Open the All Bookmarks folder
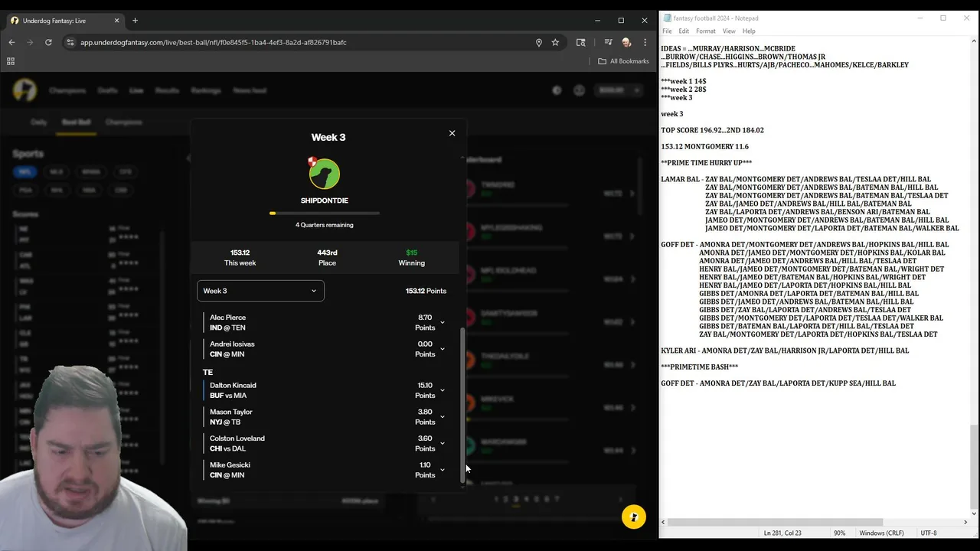The image size is (980, 551). coord(623,61)
